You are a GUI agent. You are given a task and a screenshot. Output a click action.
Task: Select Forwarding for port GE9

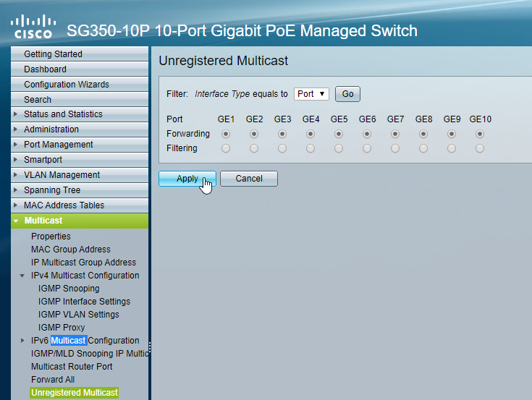tap(451, 134)
